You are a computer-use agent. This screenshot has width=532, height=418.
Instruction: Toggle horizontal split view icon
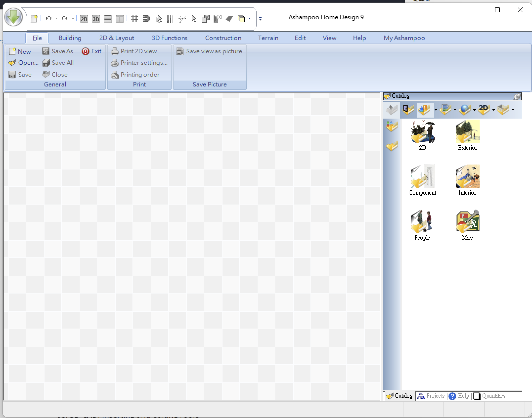(x=108, y=19)
